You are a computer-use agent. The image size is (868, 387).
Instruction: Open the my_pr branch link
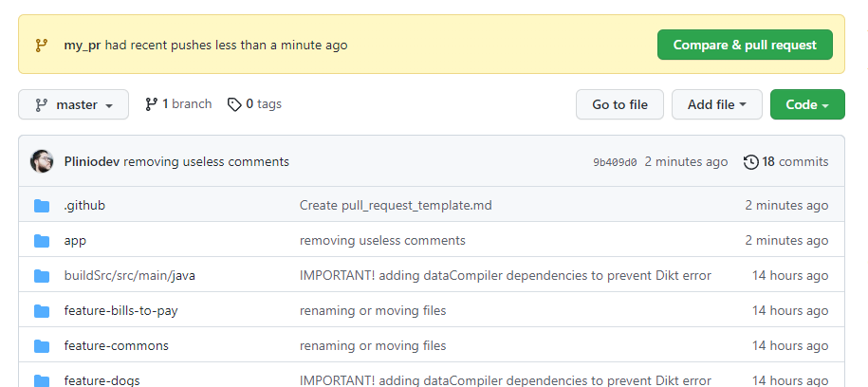(82, 46)
